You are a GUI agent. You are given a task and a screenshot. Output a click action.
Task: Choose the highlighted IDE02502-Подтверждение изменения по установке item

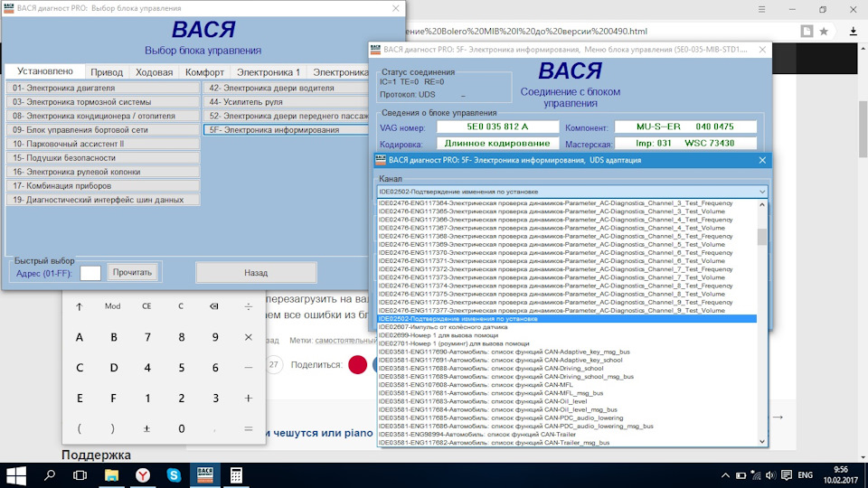[567, 319]
